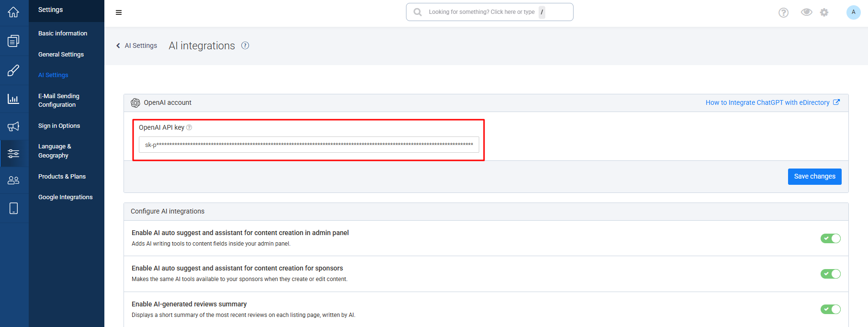Click the OpenAI logo icon
Viewport: 868px width, 327px height.
135,103
